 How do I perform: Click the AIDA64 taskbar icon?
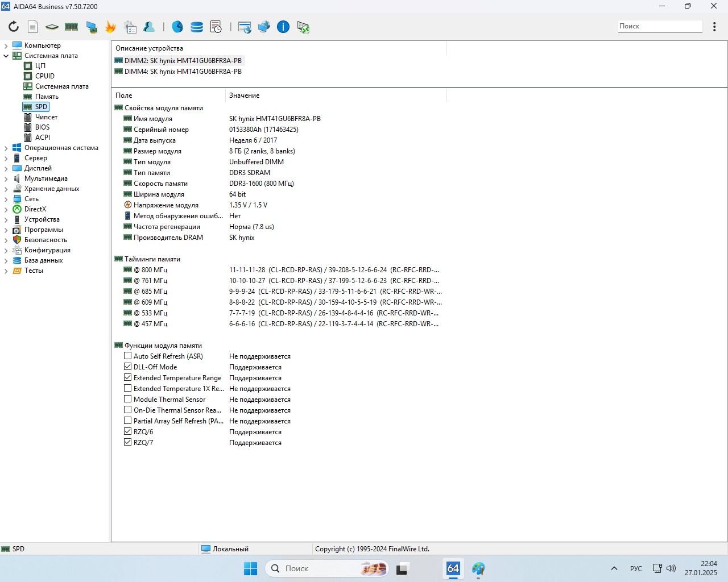(x=453, y=568)
